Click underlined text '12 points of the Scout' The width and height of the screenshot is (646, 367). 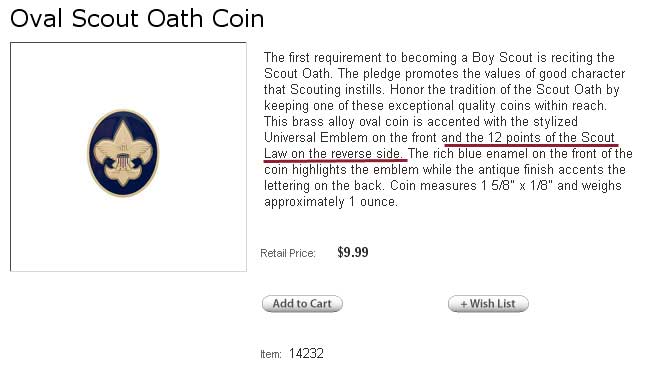pyautogui.click(x=551, y=138)
